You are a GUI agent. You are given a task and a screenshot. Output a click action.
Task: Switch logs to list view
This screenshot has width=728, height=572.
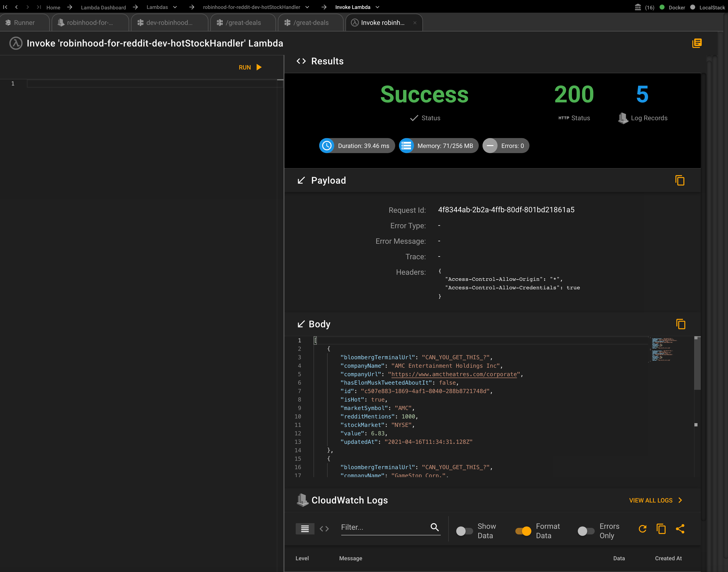[x=305, y=529]
